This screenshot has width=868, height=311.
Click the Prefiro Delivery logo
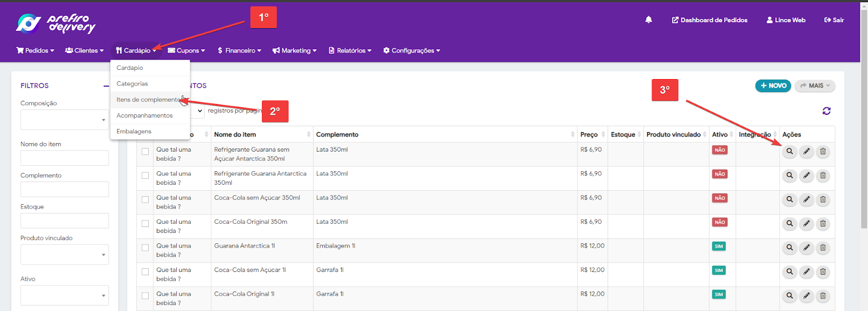point(55,23)
